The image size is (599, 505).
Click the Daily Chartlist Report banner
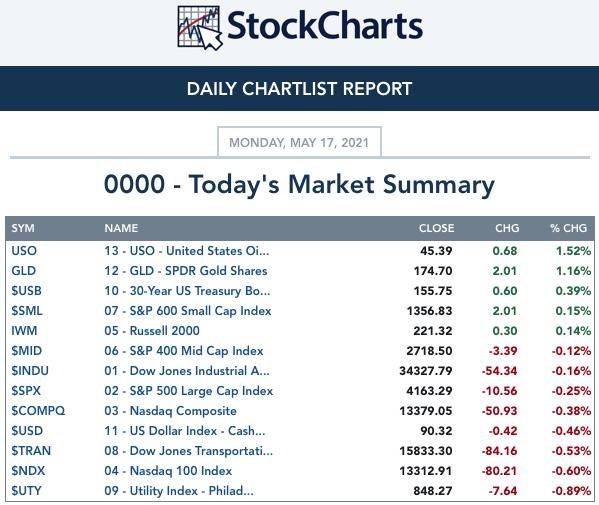pyautogui.click(x=300, y=89)
